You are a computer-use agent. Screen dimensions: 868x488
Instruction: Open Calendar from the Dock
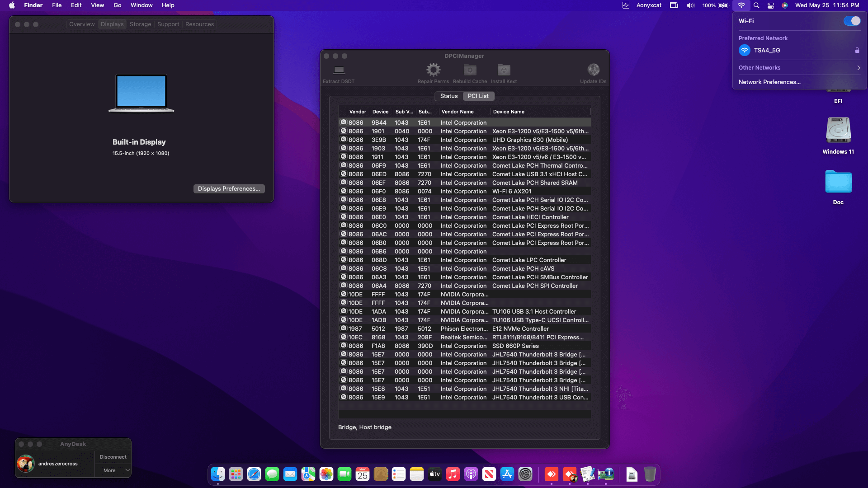(x=363, y=474)
